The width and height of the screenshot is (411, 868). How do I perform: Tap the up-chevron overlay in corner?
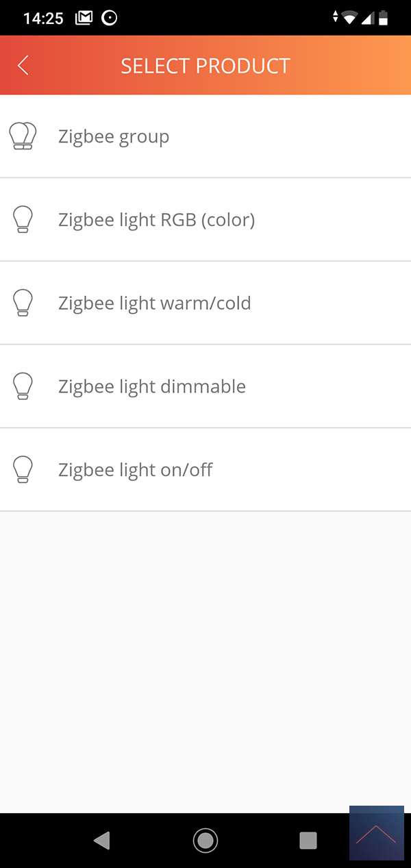pos(376,833)
